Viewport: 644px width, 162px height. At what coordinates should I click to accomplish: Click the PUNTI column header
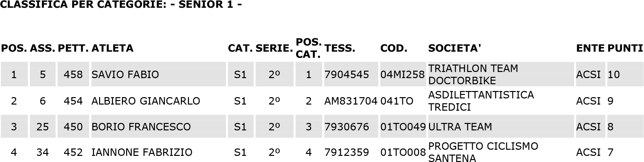click(625, 48)
